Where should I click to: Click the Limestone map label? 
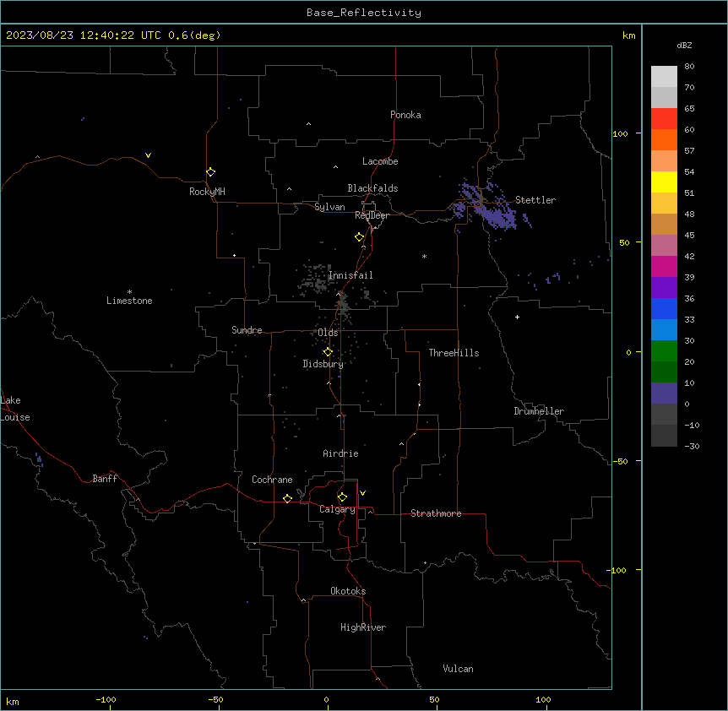click(129, 301)
